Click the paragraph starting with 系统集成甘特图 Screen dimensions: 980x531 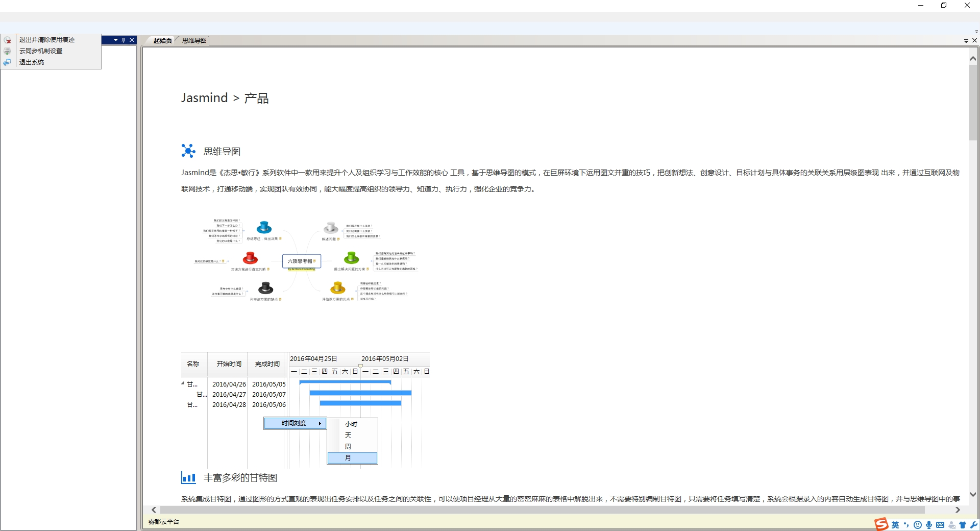point(570,499)
